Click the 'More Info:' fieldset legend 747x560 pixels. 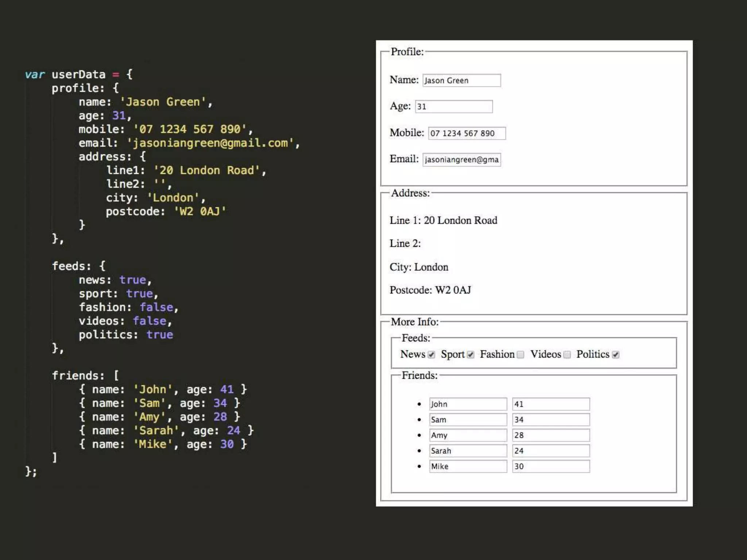415,322
